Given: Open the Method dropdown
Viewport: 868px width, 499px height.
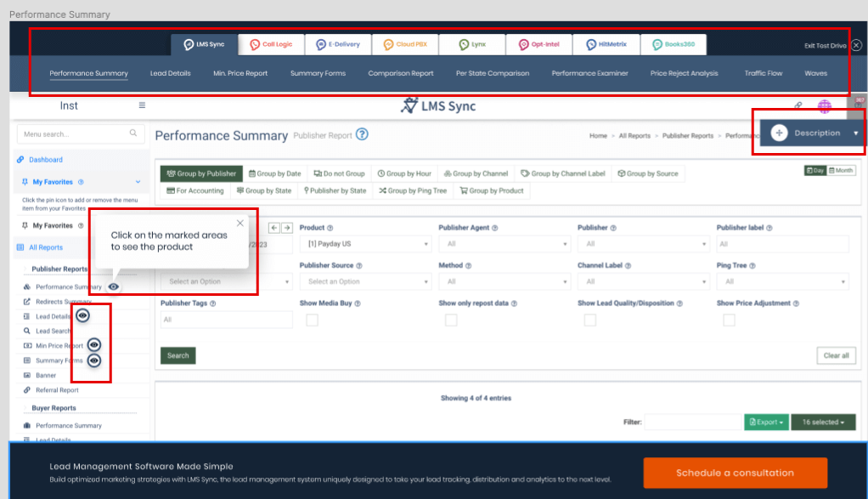Looking at the screenshot, I should coord(504,281).
